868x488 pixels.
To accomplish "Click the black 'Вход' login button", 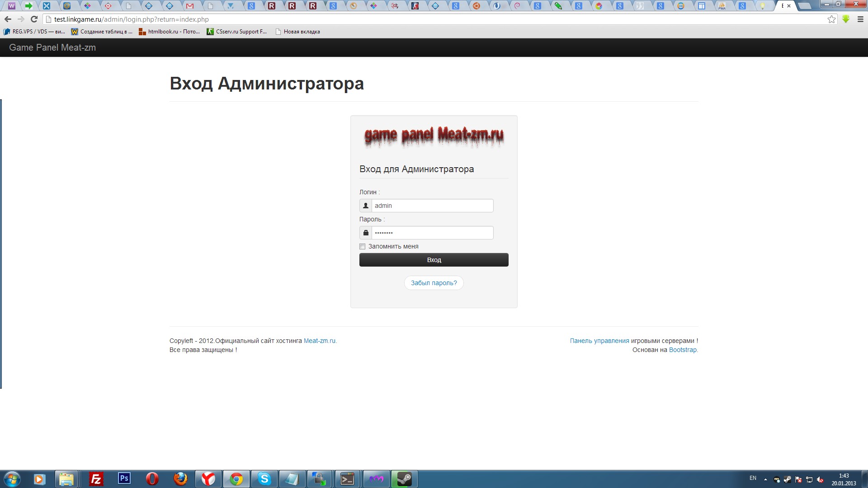I will (434, 260).
